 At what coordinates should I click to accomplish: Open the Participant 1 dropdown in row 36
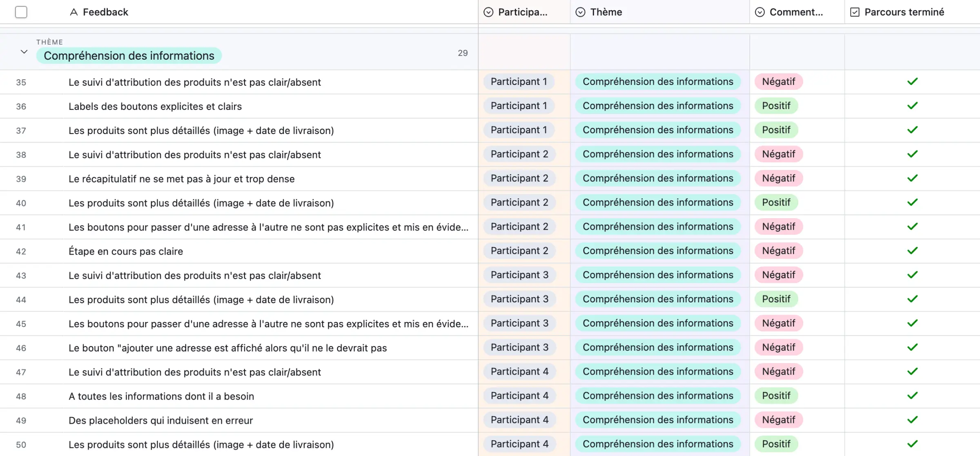519,106
